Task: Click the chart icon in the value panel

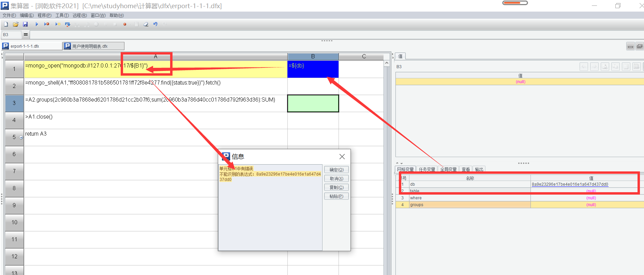Action: (x=636, y=66)
